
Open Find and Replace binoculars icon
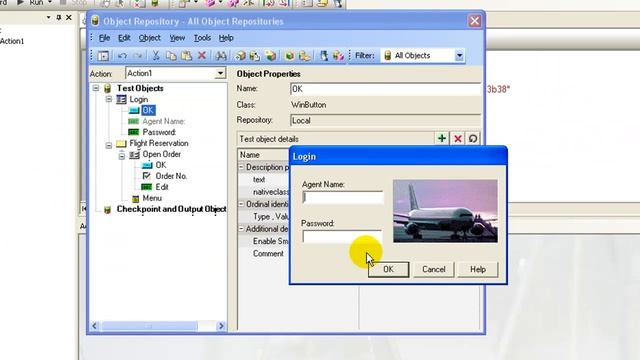[221, 56]
